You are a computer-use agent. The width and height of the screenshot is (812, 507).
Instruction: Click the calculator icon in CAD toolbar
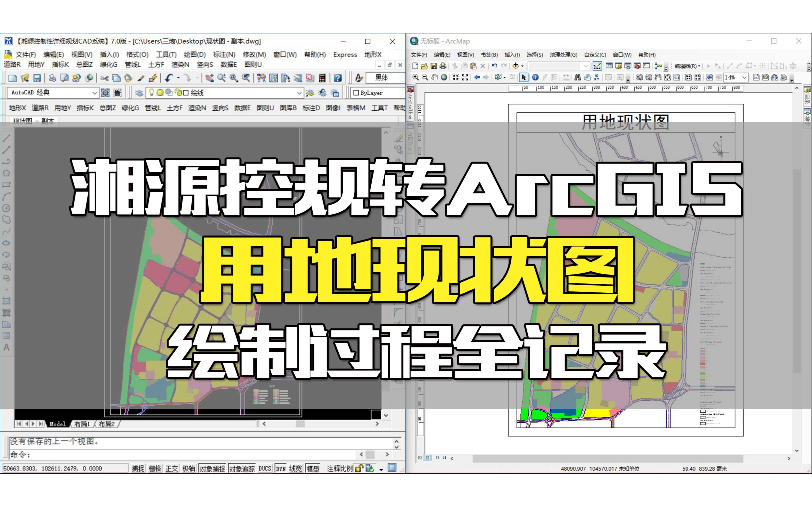322,78
